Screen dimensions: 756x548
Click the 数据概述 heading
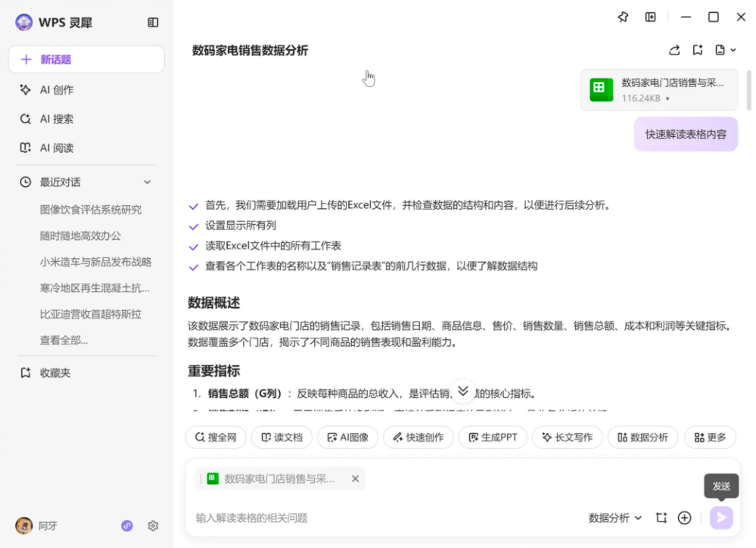pos(213,303)
